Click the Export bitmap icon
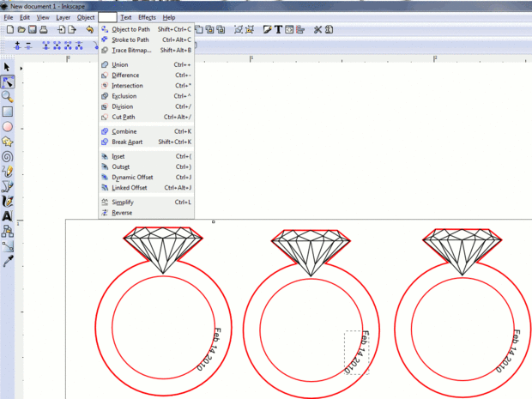 72,29
